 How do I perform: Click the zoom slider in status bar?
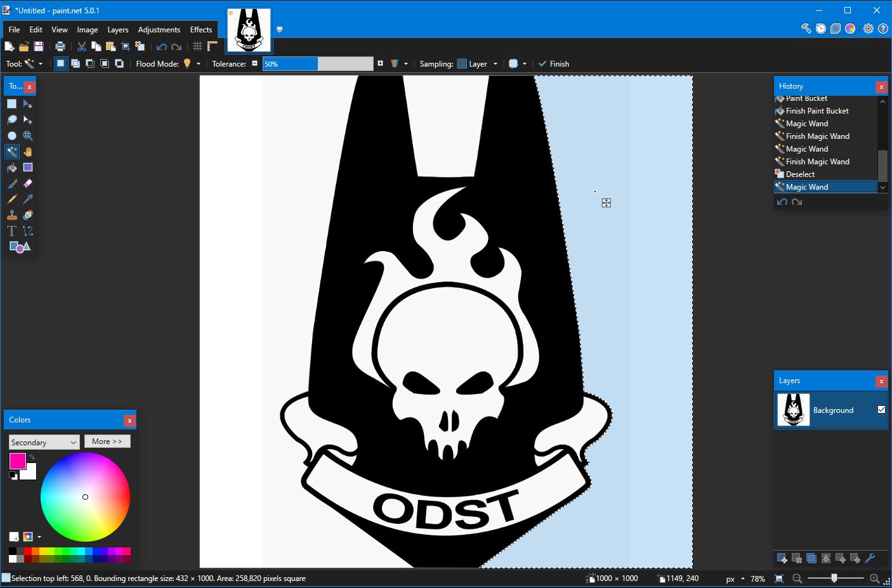[x=834, y=578]
